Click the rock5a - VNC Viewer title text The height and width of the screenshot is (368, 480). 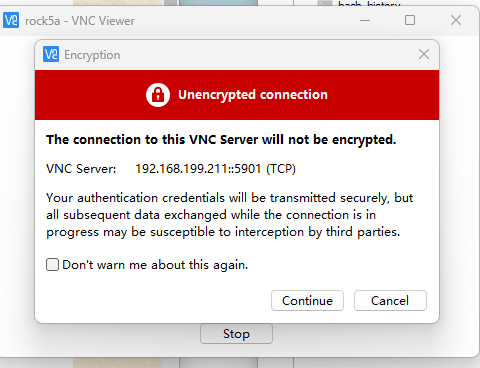[x=80, y=21]
